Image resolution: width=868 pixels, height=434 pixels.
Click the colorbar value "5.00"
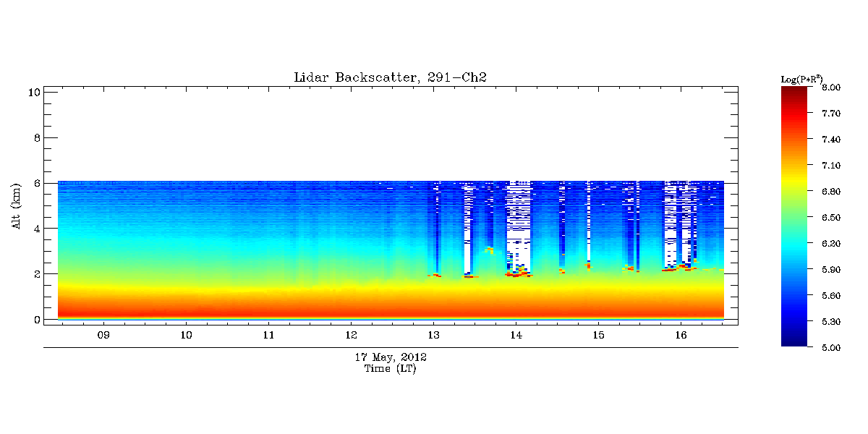tap(831, 348)
